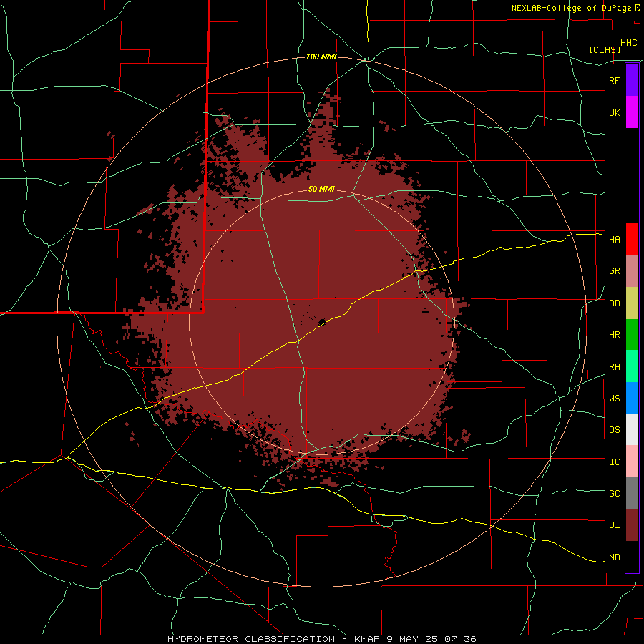Click the HHC product label
The image size is (644, 644).
(628, 43)
